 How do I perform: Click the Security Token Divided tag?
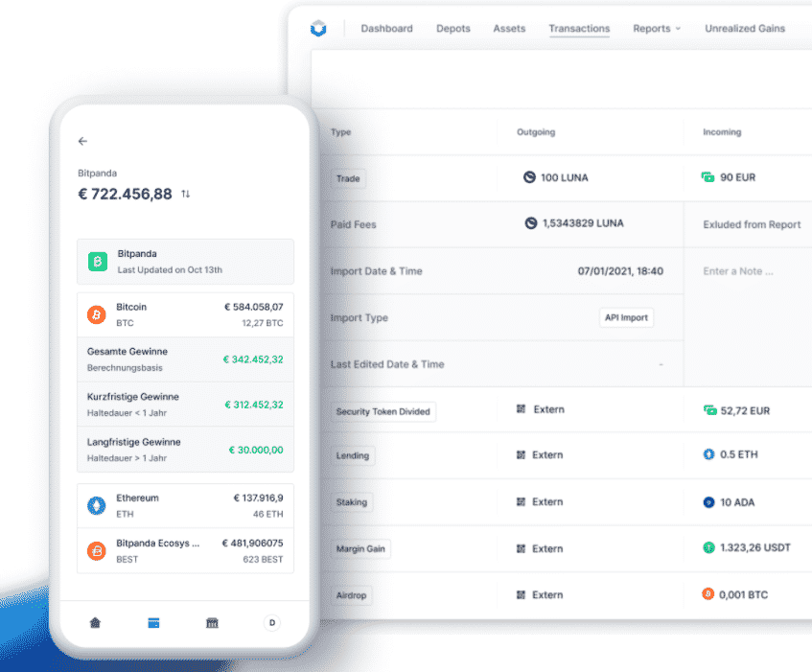pos(383,411)
